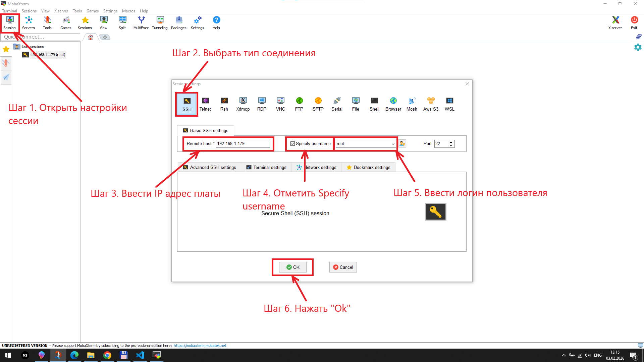Viewport: 644px width, 362px height.
Task: Open the Packages toolbar icon
Action: 178,23
